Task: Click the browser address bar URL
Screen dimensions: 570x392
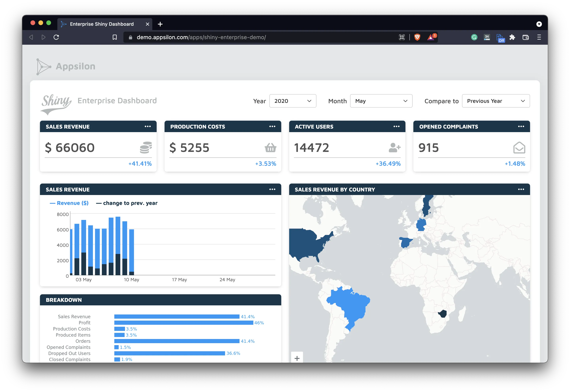Action: [201, 37]
